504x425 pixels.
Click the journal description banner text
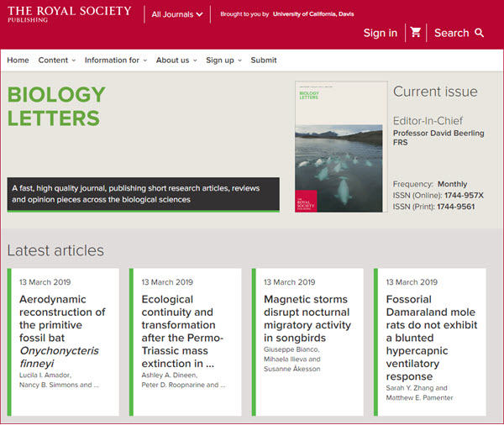tap(135, 194)
